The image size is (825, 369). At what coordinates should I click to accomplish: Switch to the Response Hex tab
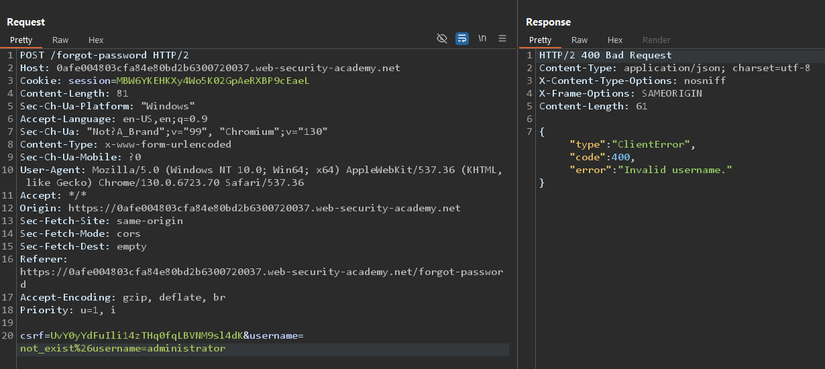click(615, 40)
